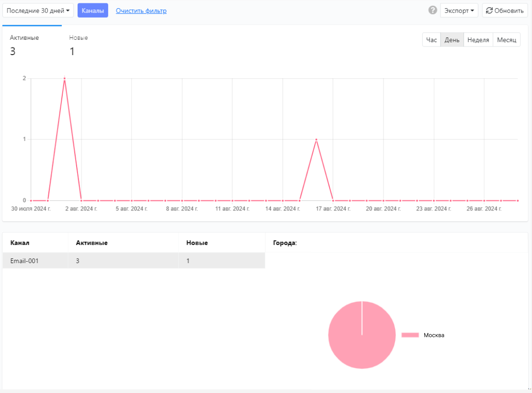The width and height of the screenshot is (532, 393).
Task: Expand the Последние 30 дней period dropdown
Action: click(x=38, y=11)
